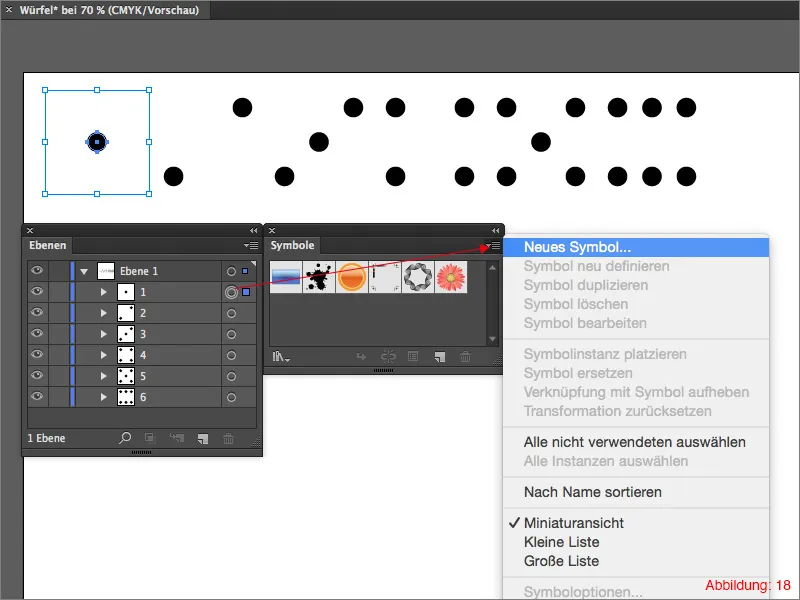The image size is (800, 600).
Task: Toggle the lock column for object 1
Action: coord(59,292)
